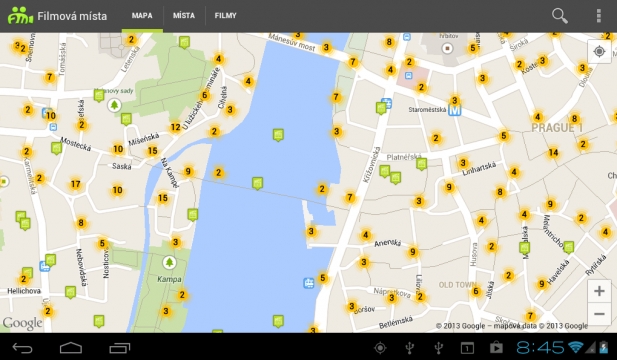Tap the Staroměstská metro station icon
The image size is (617, 360).
(x=454, y=111)
